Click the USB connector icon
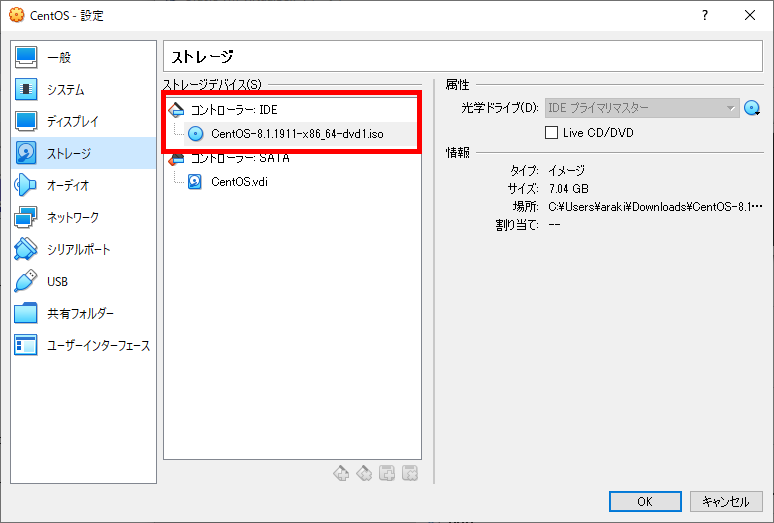The width and height of the screenshot is (774, 523). [x=26, y=281]
